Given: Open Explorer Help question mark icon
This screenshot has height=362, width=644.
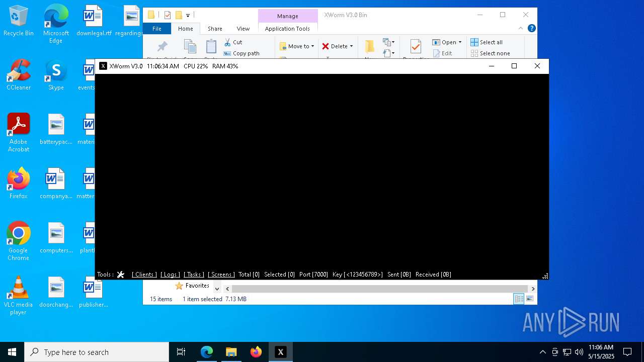Looking at the screenshot, I should pyautogui.click(x=531, y=29).
